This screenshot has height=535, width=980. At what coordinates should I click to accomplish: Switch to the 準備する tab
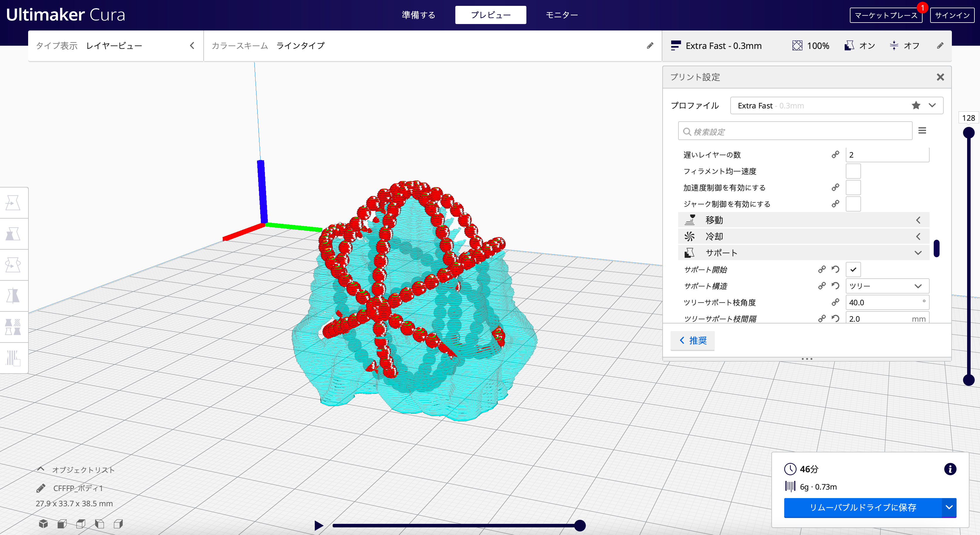tap(418, 15)
